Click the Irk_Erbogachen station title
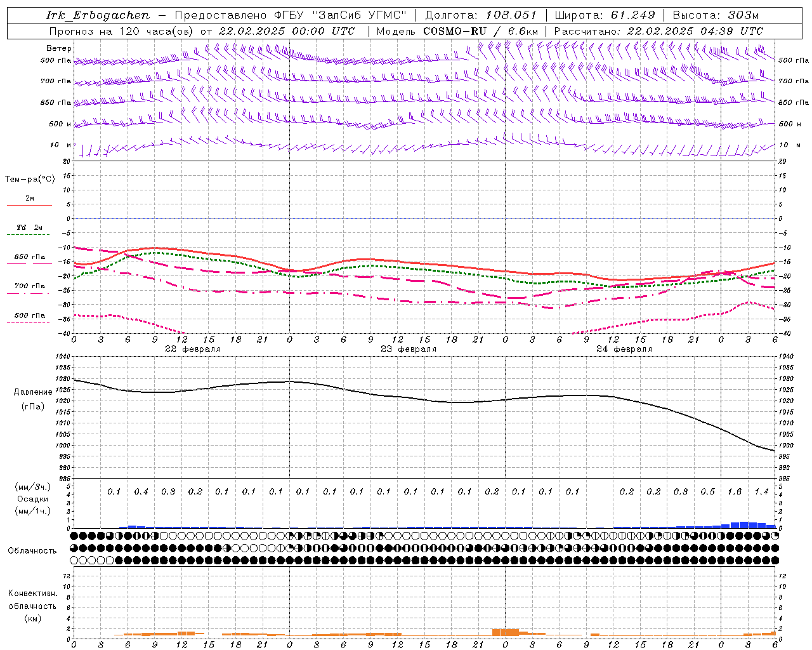The image size is (812, 650). pos(98,16)
